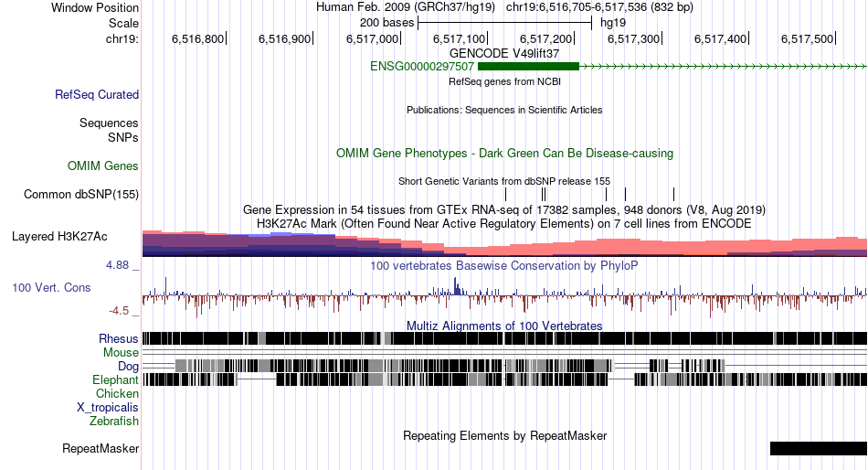Screen dimensions: 868x470
Task: Click the 6,517,200 ruler position
Action: point(546,38)
